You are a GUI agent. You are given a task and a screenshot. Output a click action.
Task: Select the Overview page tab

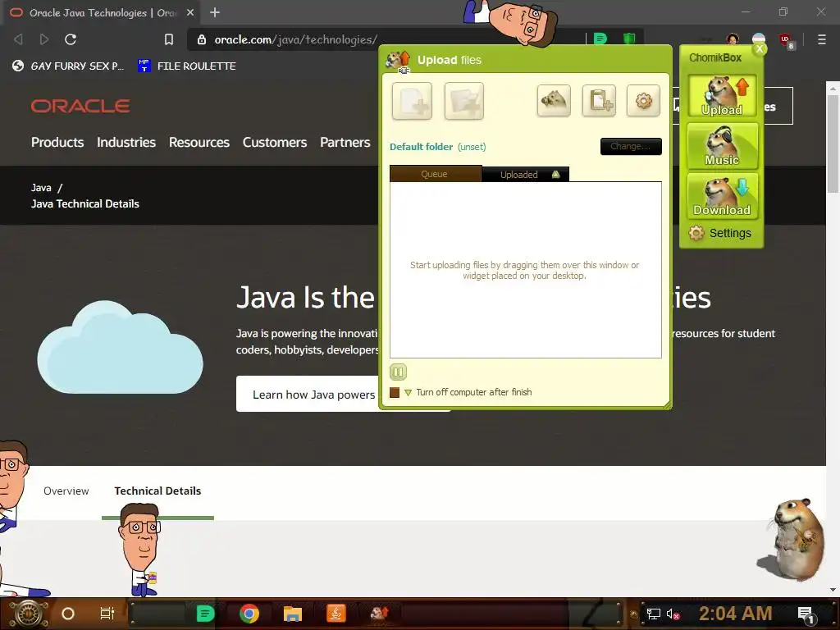(x=66, y=491)
